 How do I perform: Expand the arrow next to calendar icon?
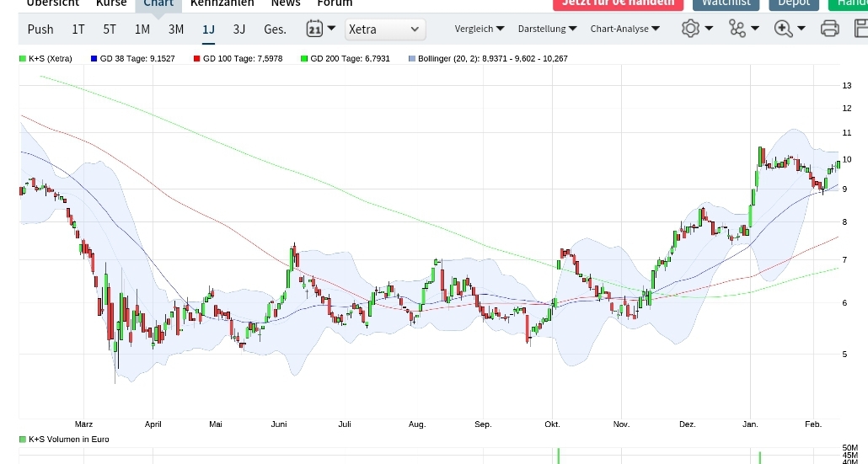point(331,28)
